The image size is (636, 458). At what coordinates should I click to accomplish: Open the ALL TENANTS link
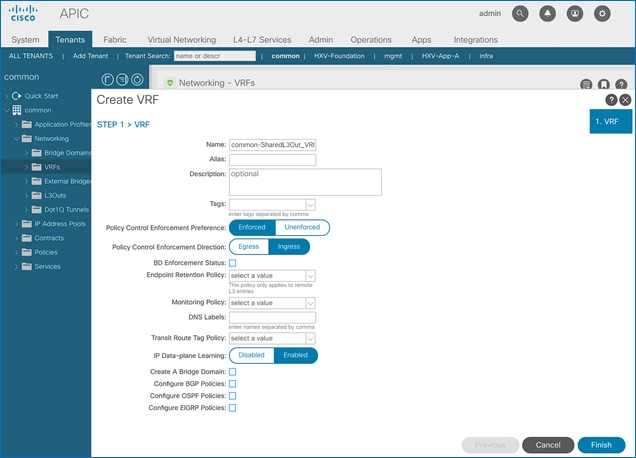pyautogui.click(x=31, y=56)
